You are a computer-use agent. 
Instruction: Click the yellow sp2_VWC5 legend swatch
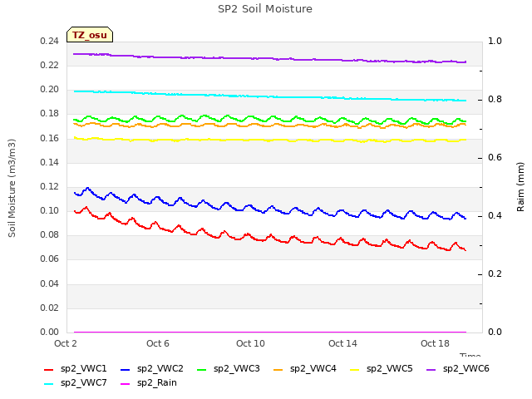pos(355,369)
